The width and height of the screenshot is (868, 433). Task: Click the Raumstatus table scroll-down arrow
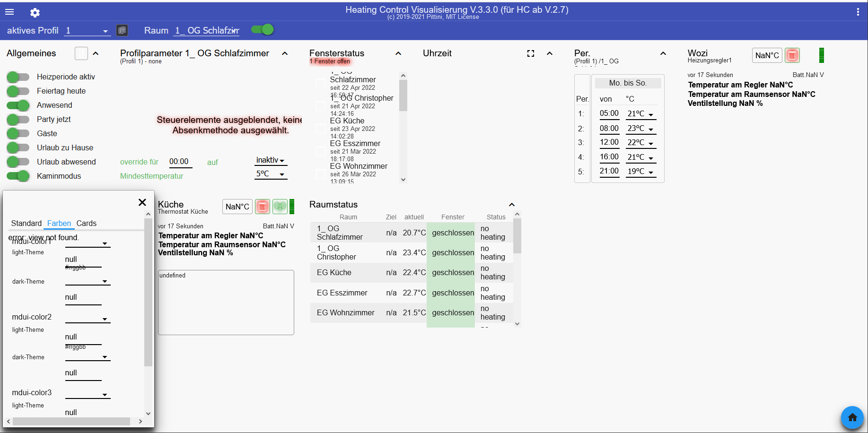[517, 324]
